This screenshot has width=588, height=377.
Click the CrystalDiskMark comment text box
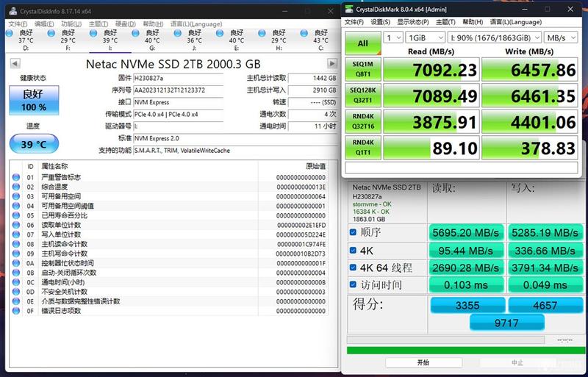coord(462,168)
